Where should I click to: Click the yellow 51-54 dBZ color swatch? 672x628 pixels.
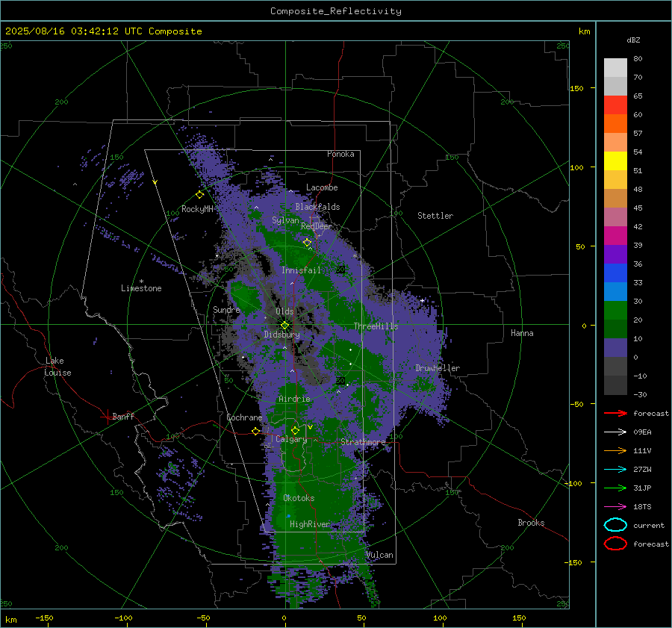click(615, 161)
